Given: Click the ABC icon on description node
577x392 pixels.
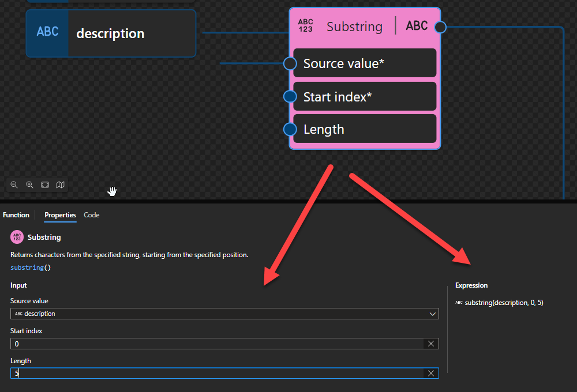Looking at the screenshot, I should pyautogui.click(x=47, y=32).
